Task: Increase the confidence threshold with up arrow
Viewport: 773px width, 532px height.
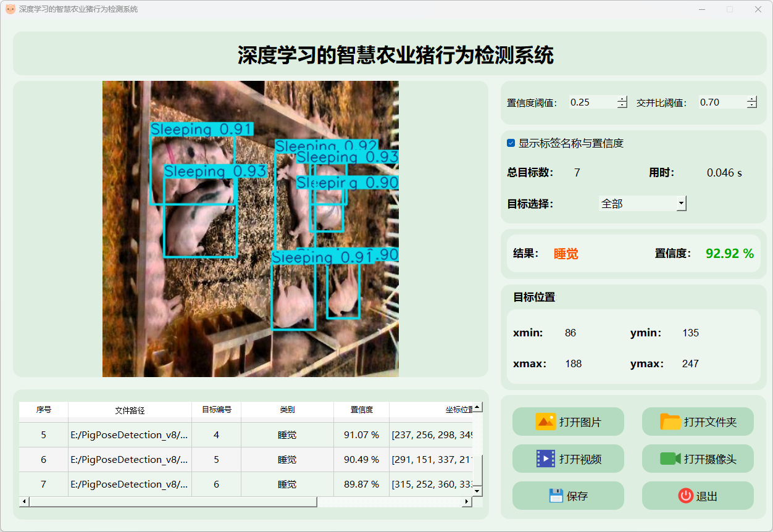Action: click(x=622, y=99)
